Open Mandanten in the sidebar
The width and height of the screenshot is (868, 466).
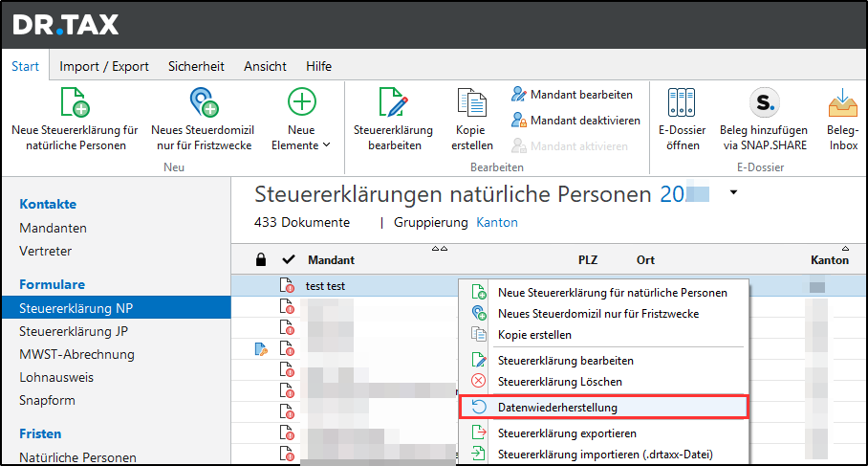click(54, 229)
